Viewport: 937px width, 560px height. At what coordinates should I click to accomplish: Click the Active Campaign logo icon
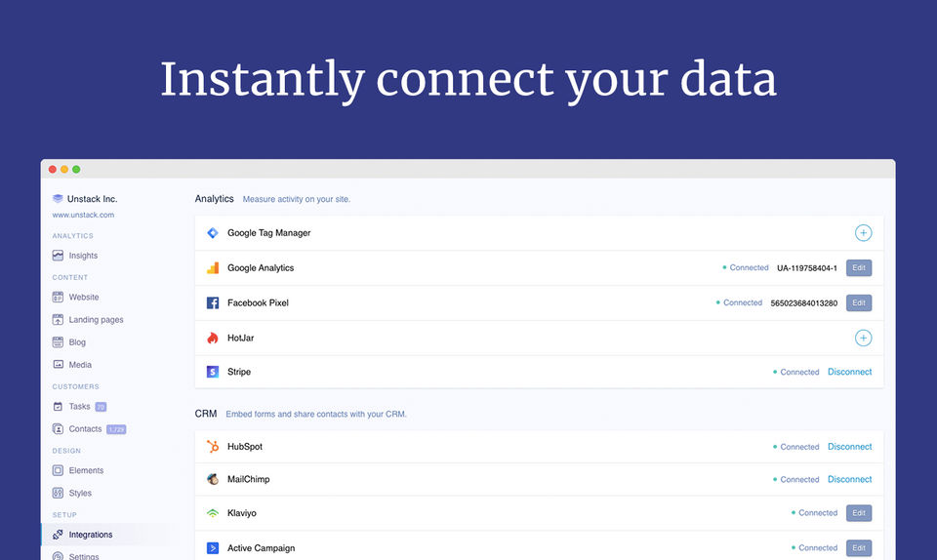213,548
